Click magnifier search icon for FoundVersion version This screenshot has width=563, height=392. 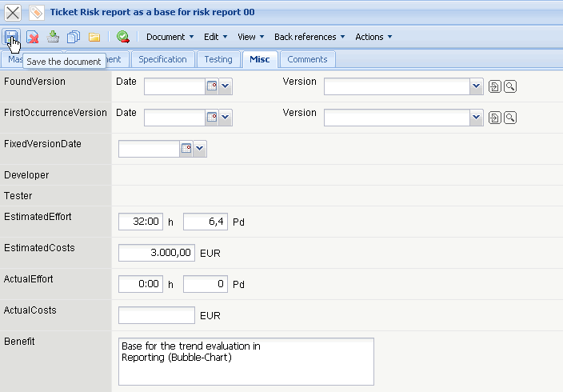(509, 86)
